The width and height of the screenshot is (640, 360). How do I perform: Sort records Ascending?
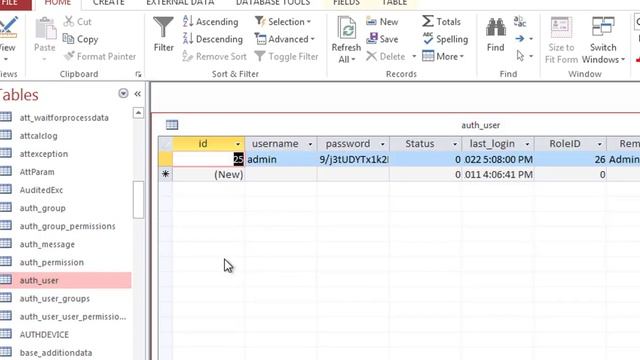(211, 22)
